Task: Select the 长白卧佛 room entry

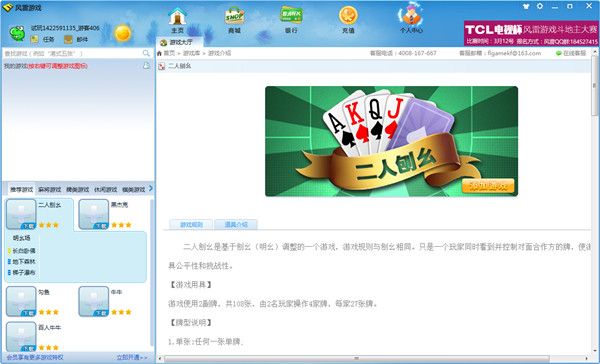Action: coord(24,251)
